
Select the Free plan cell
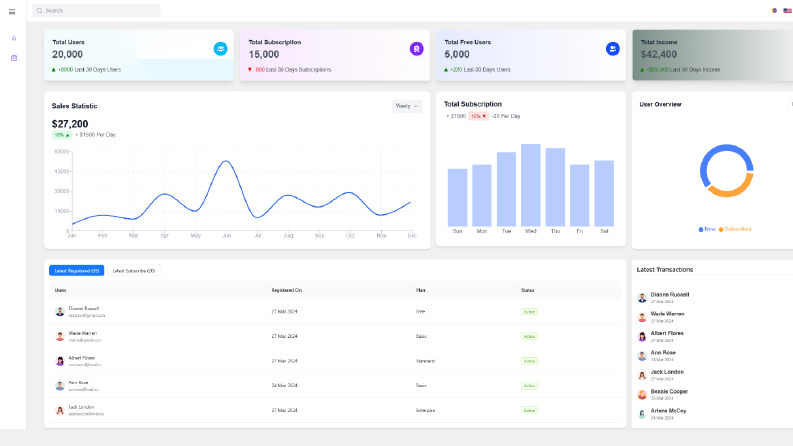(420, 311)
